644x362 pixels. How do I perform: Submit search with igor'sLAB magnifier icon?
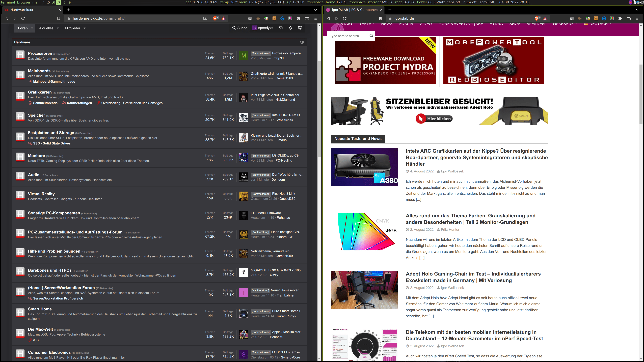[x=371, y=36]
